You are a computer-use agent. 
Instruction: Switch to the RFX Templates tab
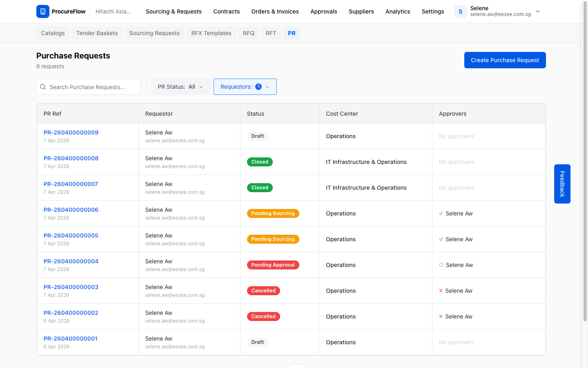pyautogui.click(x=212, y=33)
